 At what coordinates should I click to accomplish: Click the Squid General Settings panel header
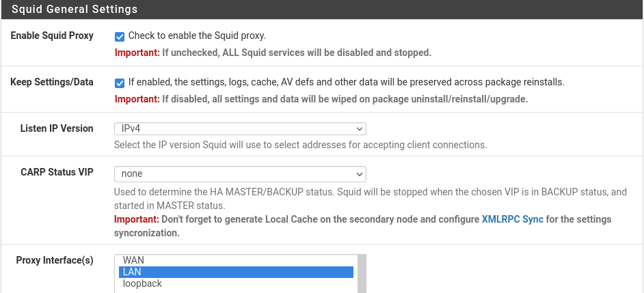pyautogui.click(x=322, y=10)
